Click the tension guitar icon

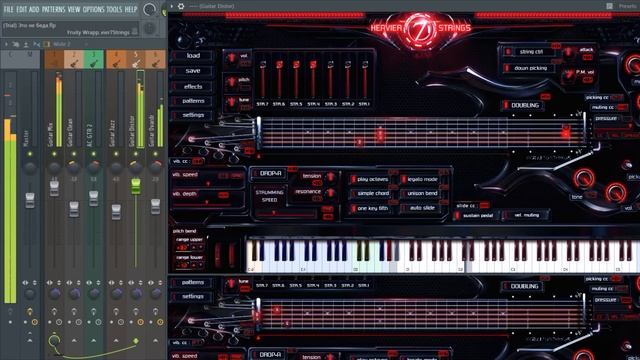(x=331, y=177)
